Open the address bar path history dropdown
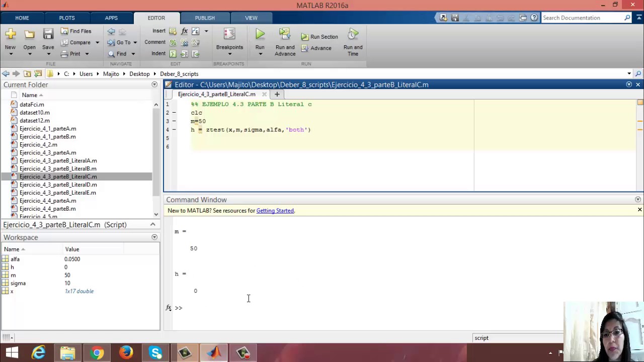This screenshot has height=362, width=644. pos(629,74)
